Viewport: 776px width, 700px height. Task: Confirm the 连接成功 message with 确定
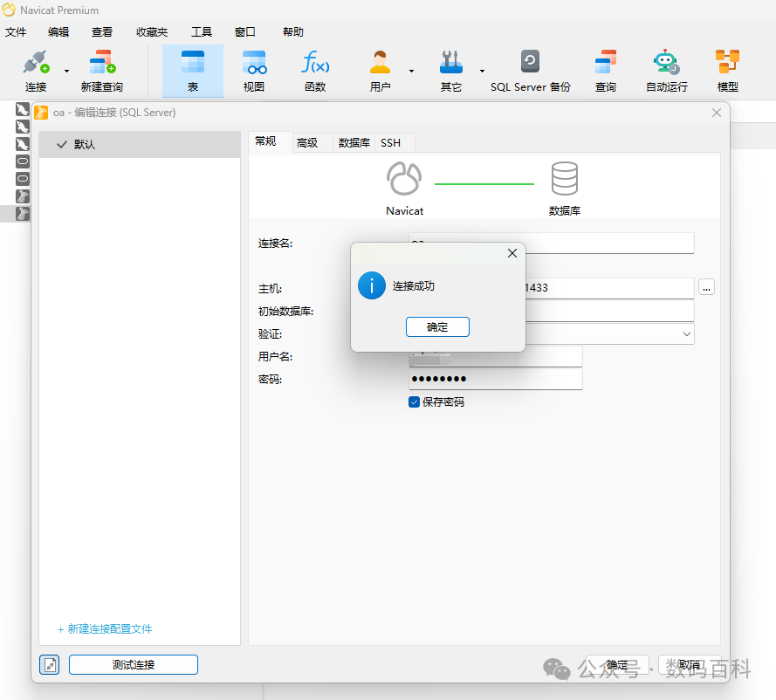coord(437,327)
